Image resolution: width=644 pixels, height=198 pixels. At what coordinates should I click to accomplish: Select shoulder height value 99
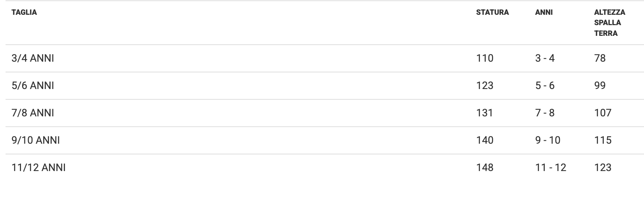pos(600,86)
